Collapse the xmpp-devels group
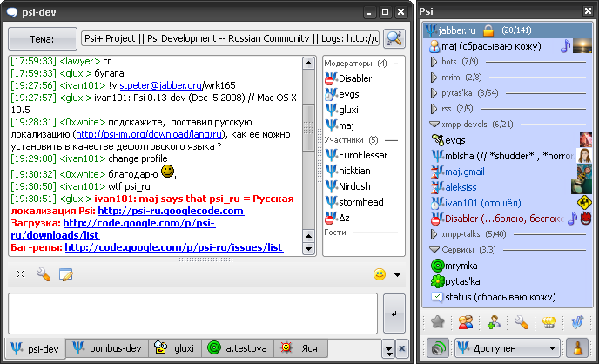The height and width of the screenshot is (364, 599). (x=434, y=124)
